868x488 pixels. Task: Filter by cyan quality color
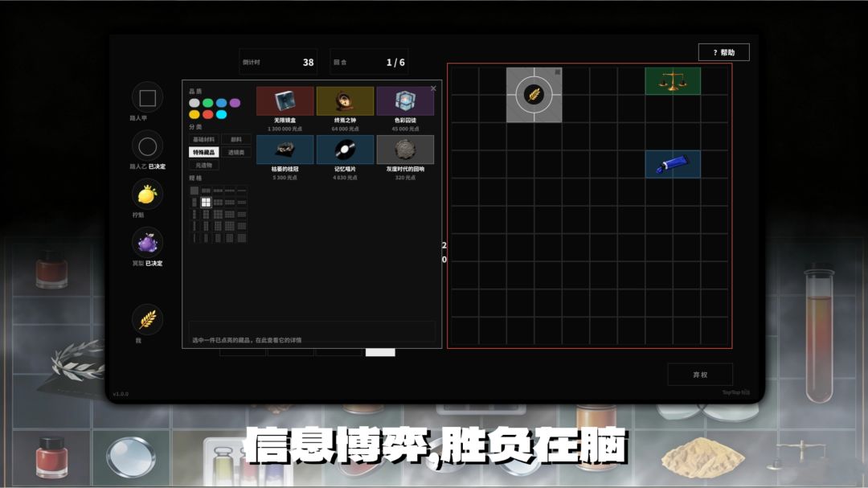tap(222, 115)
